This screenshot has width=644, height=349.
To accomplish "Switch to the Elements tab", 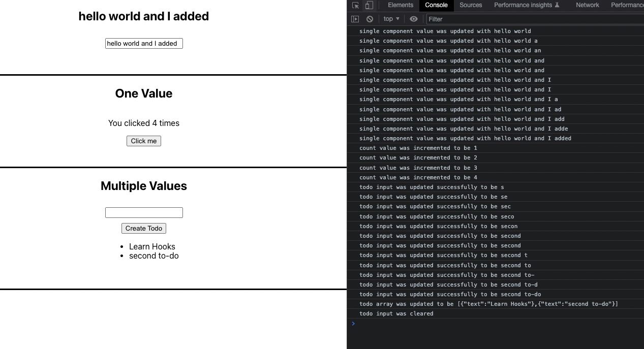I will (x=401, y=5).
